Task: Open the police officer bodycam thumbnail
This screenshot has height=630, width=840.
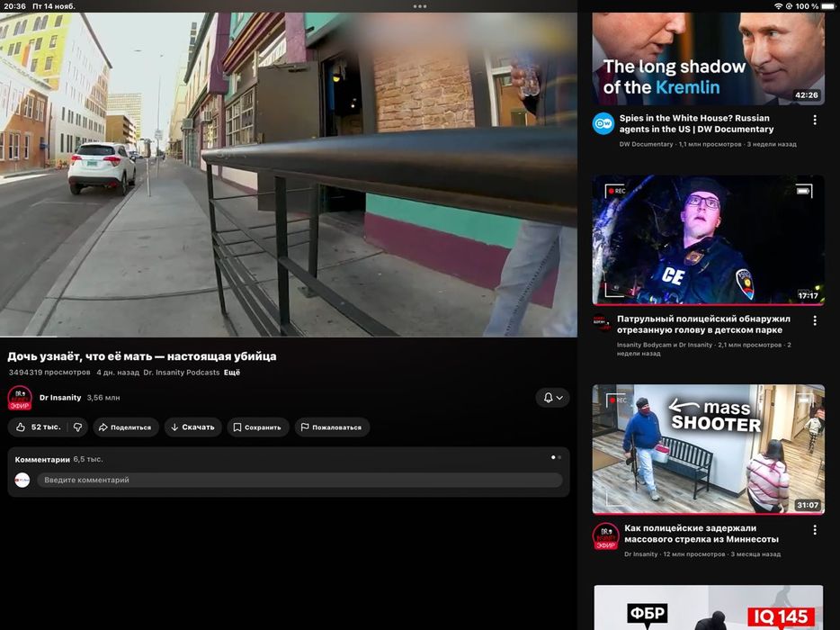Action: click(708, 240)
